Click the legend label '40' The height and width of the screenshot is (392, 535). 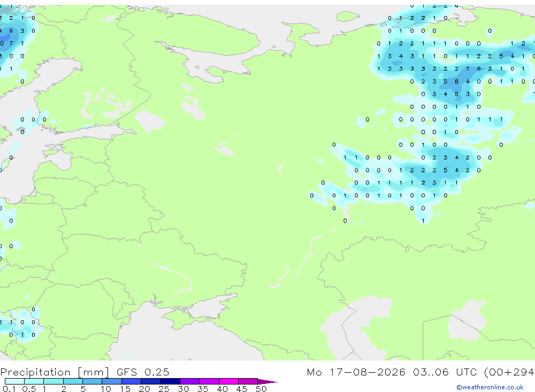point(222,389)
